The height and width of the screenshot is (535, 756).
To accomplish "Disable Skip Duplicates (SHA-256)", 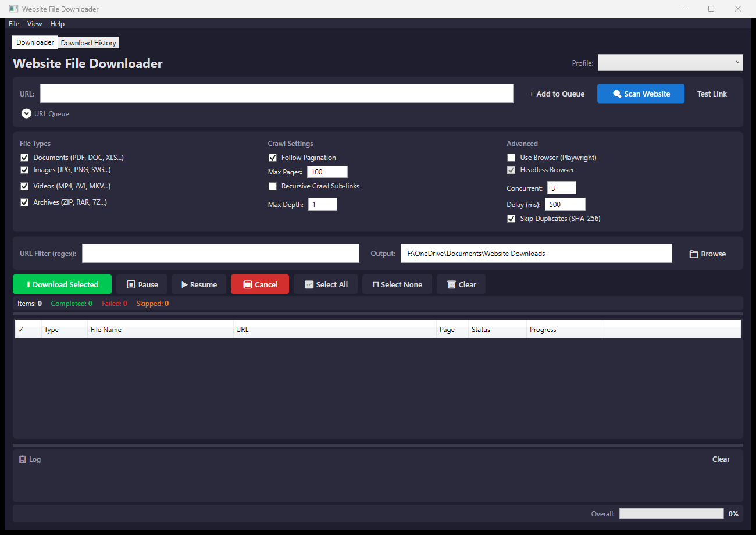I will click(511, 218).
